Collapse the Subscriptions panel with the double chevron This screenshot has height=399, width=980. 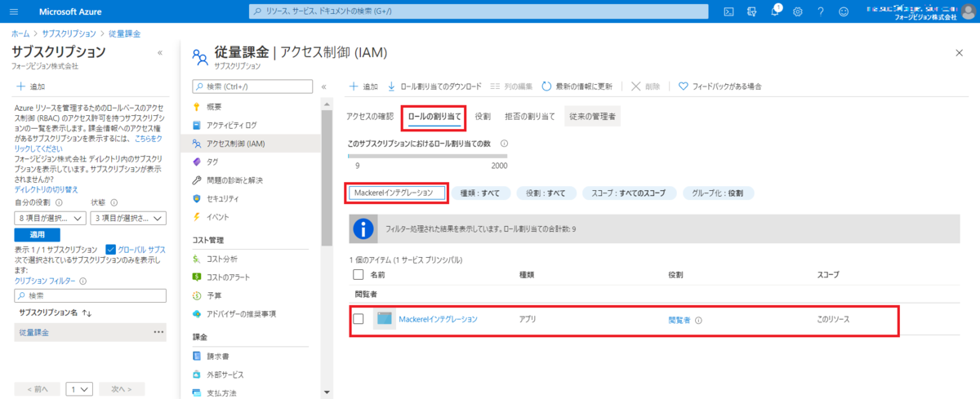(159, 52)
